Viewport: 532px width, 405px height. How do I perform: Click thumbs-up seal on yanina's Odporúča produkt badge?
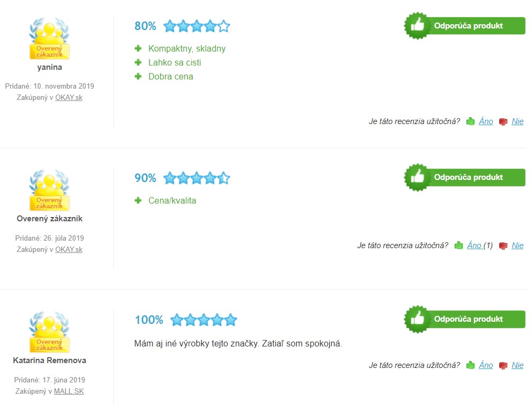point(417,26)
